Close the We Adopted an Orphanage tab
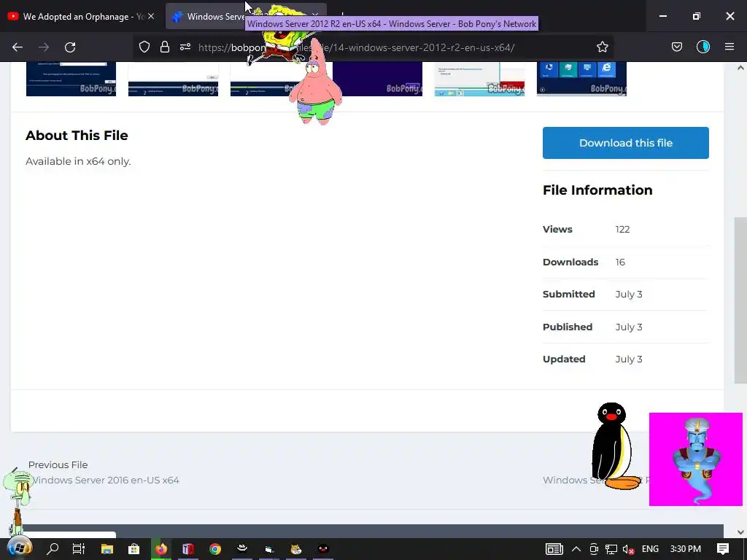 (x=151, y=16)
